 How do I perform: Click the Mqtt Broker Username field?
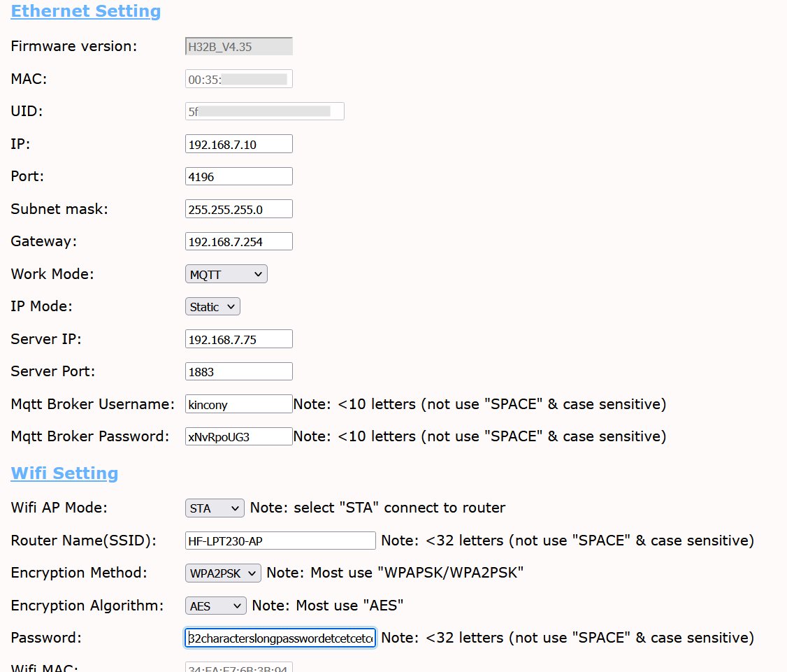click(x=238, y=404)
